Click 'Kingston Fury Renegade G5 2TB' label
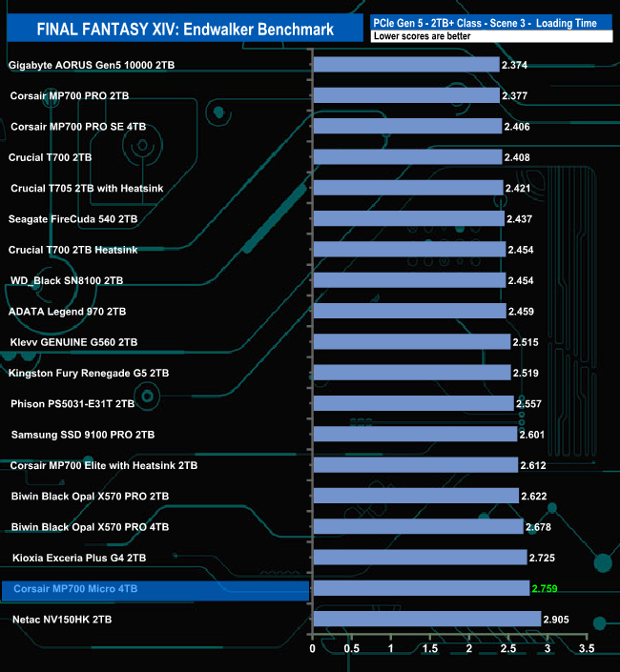The height and width of the screenshot is (672, 620). [89, 374]
